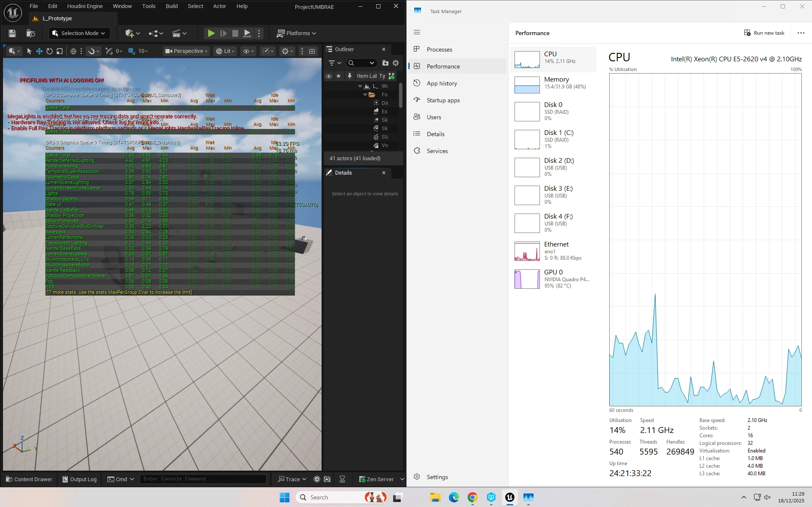The height and width of the screenshot is (507, 812).
Task: Select the Memory performance graph thumbnail
Action: pos(527,85)
